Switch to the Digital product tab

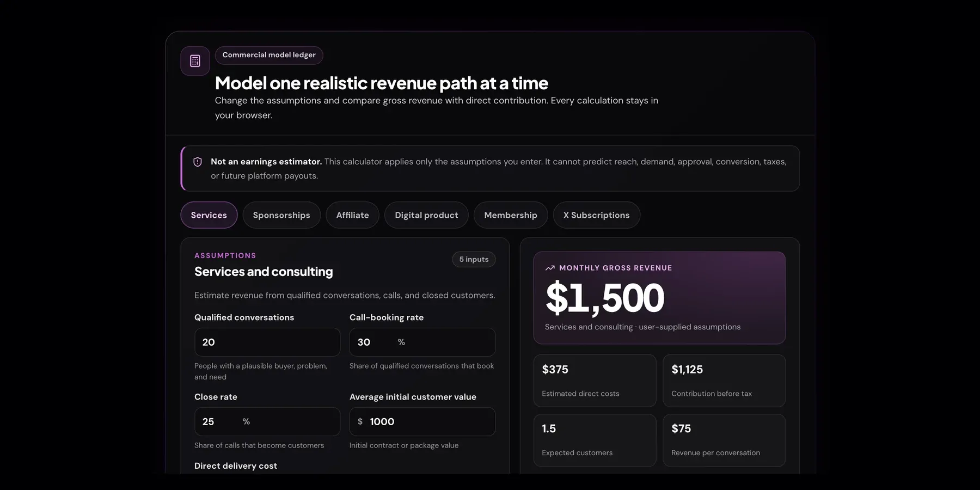click(x=426, y=215)
